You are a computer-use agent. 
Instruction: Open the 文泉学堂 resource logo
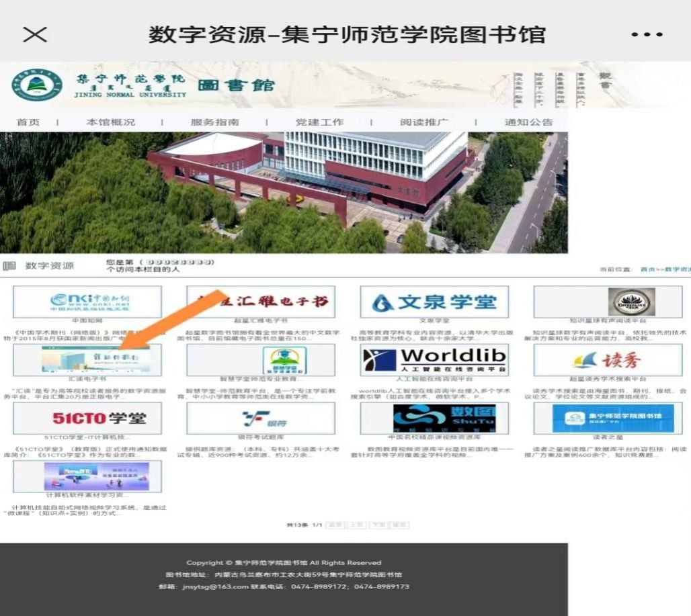coord(434,302)
